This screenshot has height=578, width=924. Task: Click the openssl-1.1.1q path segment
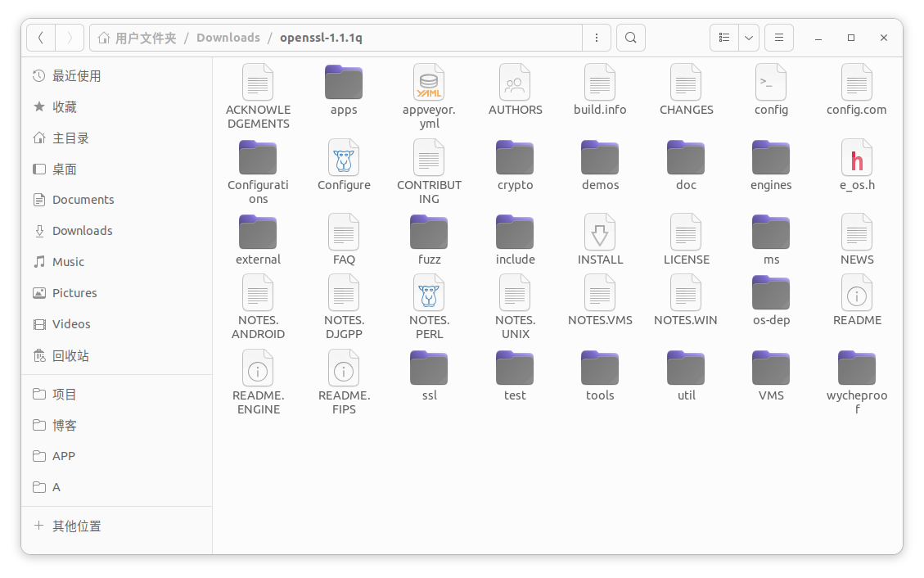(321, 38)
